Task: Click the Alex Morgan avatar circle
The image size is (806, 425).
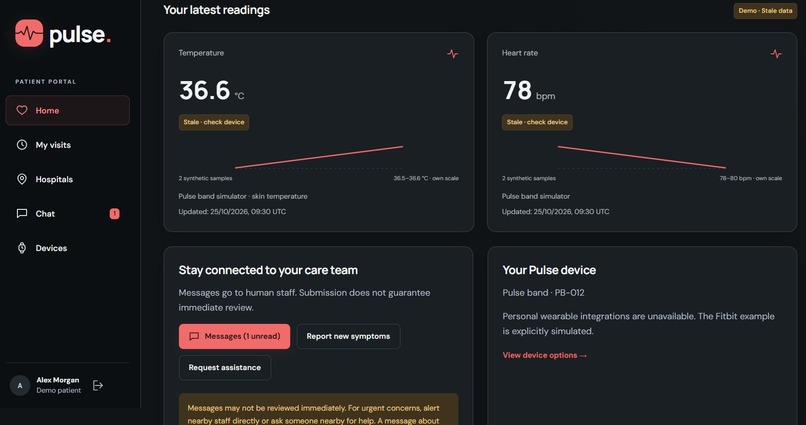Action: pyautogui.click(x=20, y=385)
